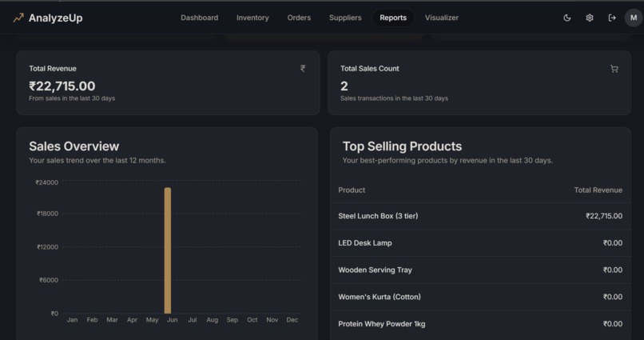
Task: Click the Jun month label on chart
Action: [172, 320]
